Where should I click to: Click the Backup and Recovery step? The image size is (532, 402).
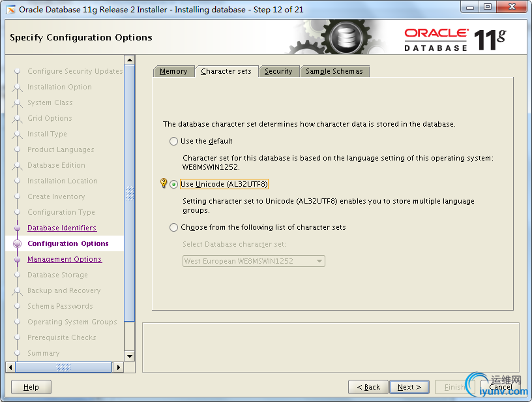[x=64, y=290]
